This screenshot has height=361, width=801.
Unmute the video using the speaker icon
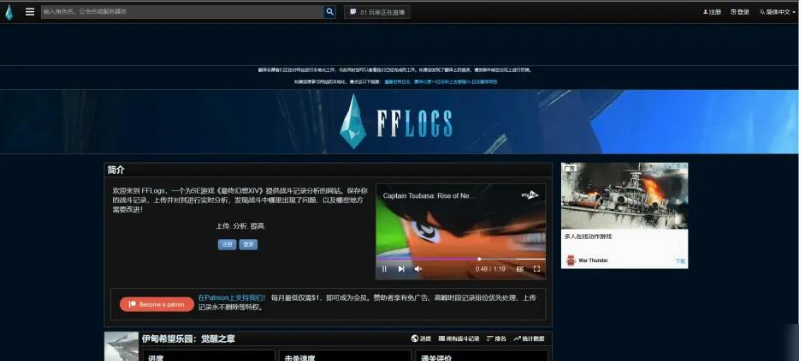click(x=418, y=269)
